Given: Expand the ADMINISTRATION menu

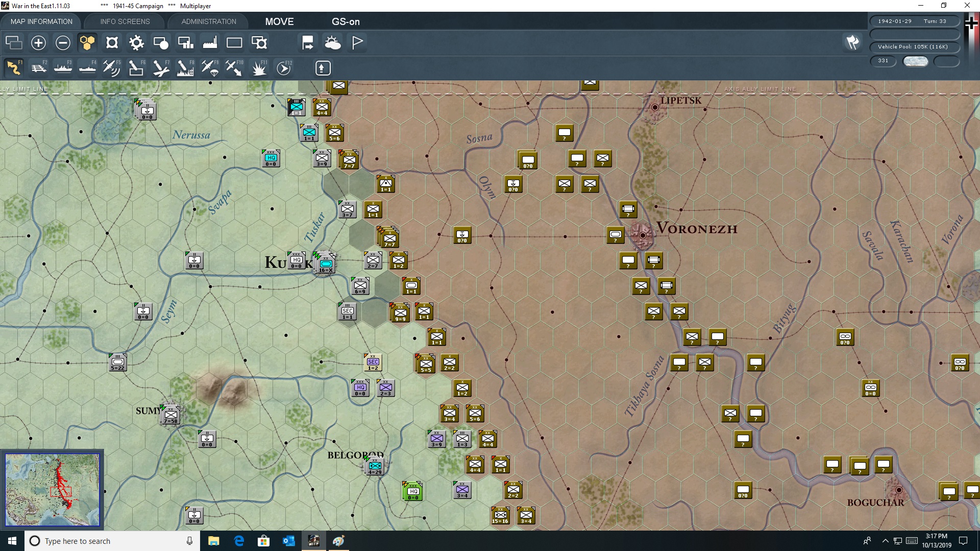Looking at the screenshot, I should pyautogui.click(x=208, y=21).
